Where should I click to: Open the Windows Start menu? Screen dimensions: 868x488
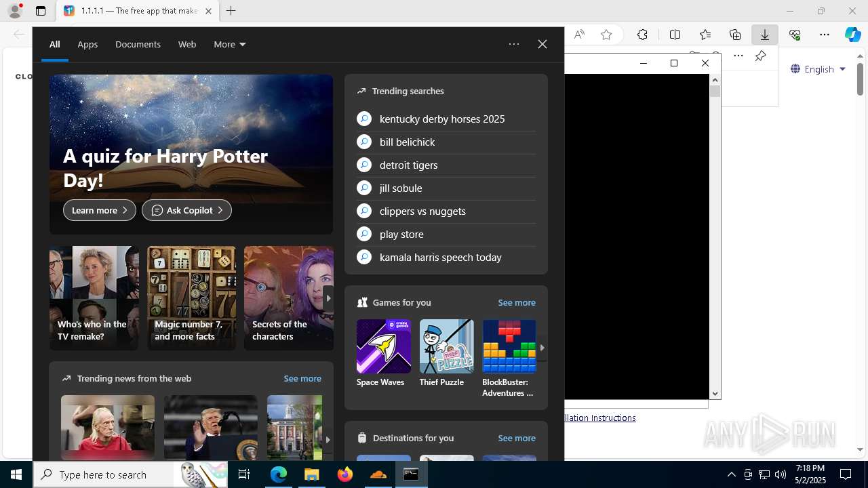point(16,474)
